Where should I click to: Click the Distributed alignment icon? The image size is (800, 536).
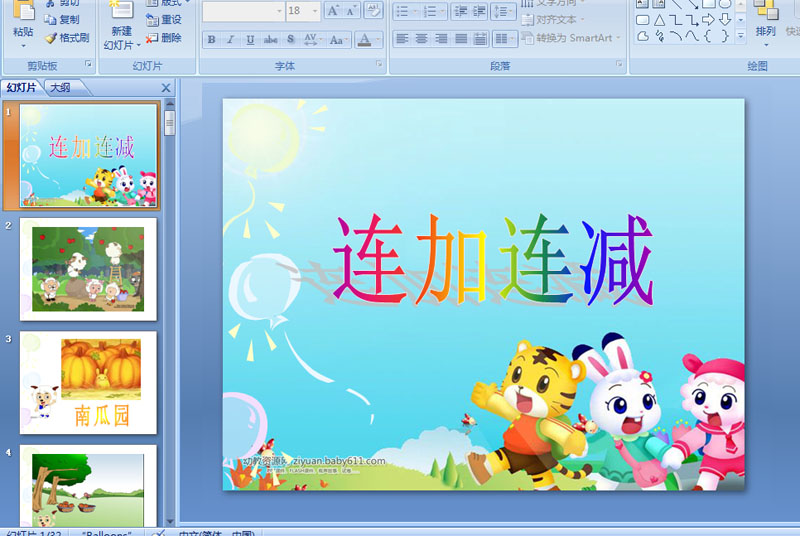click(480, 39)
